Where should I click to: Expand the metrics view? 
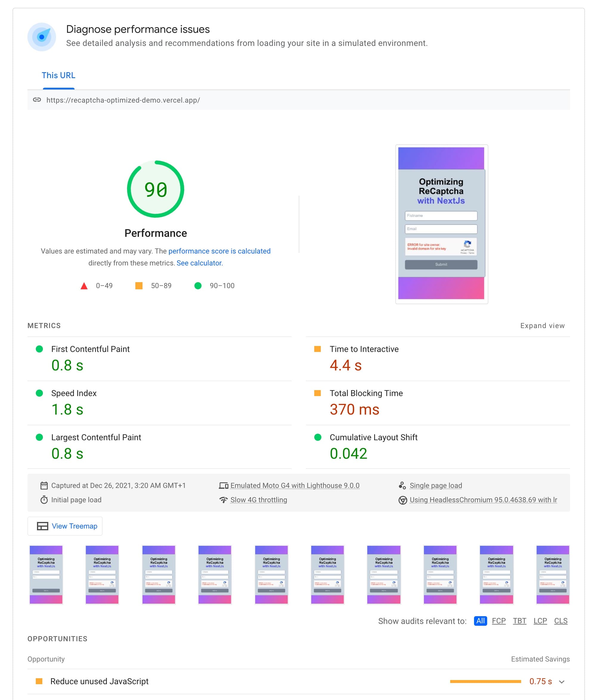[x=542, y=325]
